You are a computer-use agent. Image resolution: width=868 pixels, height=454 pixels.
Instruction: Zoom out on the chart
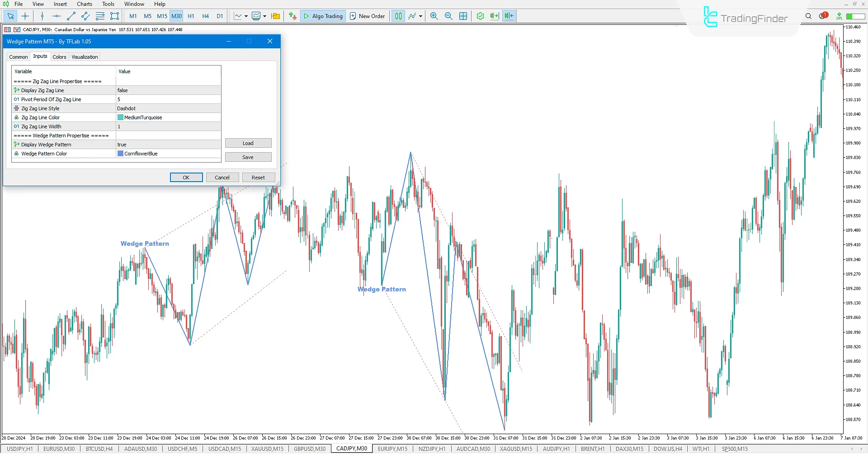pos(448,16)
